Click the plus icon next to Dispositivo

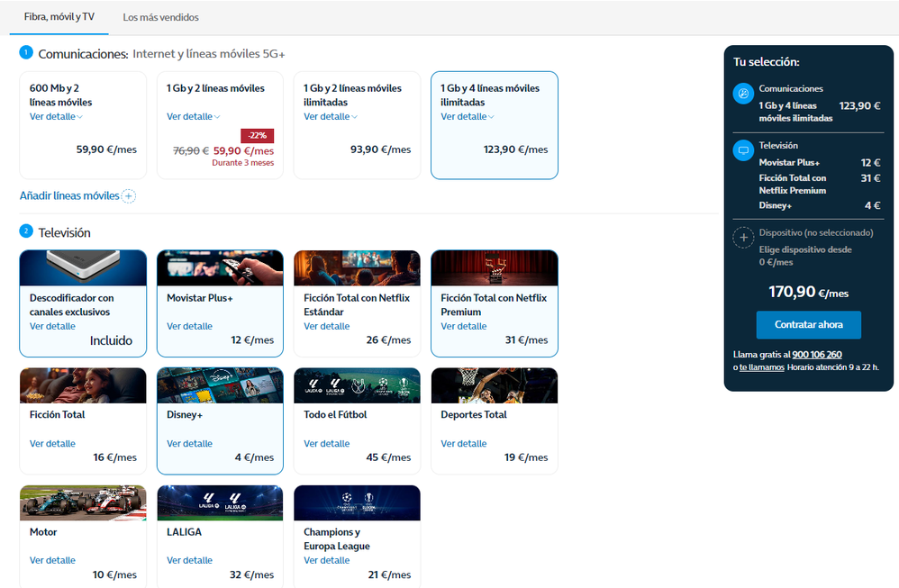coord(743,238)
